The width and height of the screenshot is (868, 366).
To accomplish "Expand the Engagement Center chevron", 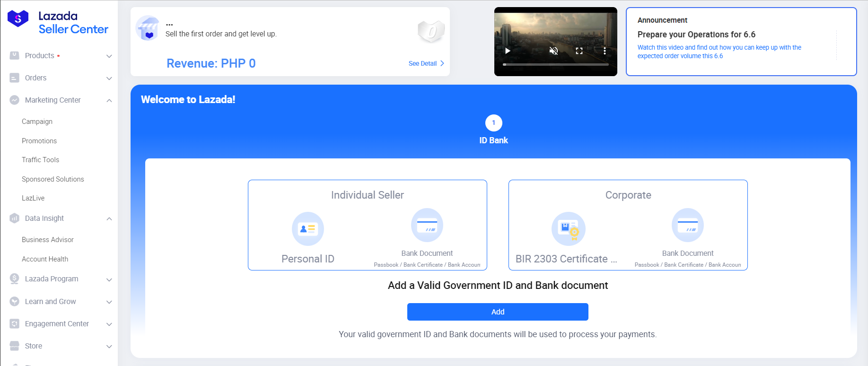I will 109,324.
